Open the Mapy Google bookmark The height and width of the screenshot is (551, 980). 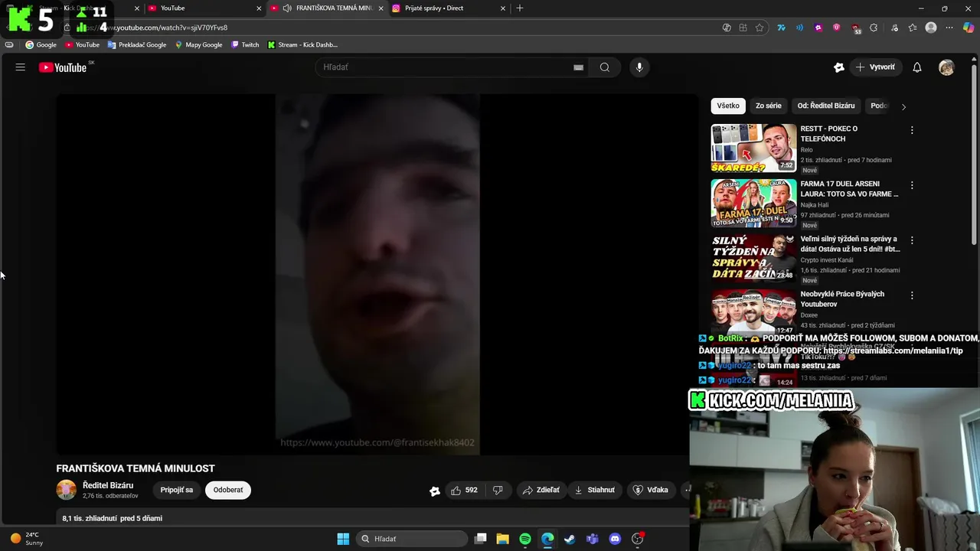tap(198, 44)
